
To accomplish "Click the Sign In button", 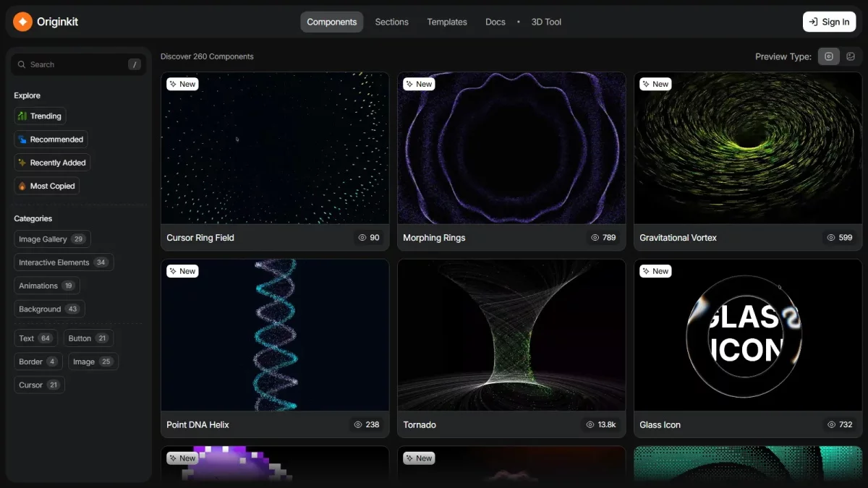I will [x=829, y=22].
